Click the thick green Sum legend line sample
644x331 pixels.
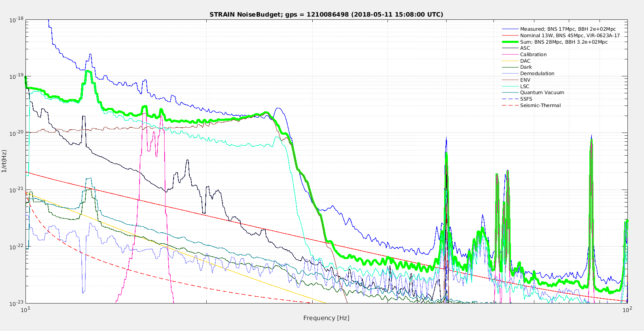click(x=510, y=42)
